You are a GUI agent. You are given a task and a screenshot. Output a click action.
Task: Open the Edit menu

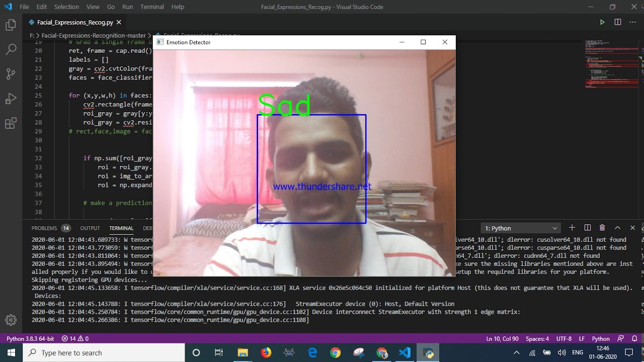point(42,7)
